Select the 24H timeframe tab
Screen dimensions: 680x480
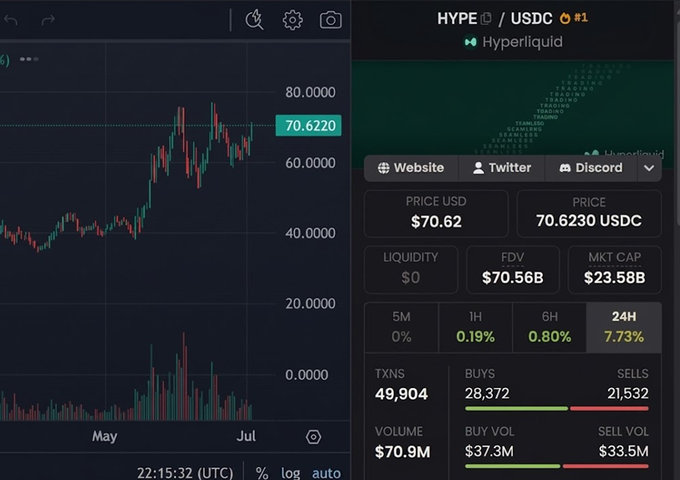point(624,327)
